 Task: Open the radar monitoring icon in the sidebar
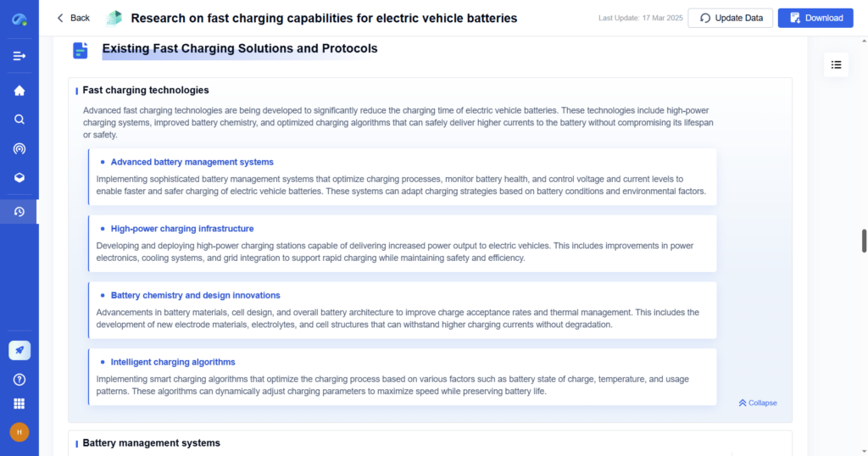pos(19,148)
